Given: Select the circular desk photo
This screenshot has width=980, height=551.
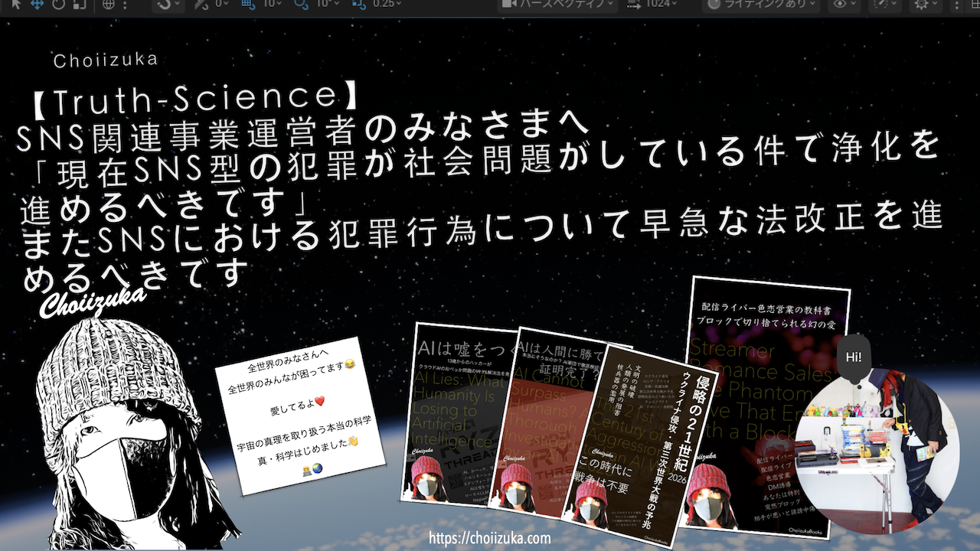Looking at the screenshot, I should click(877, 452).
